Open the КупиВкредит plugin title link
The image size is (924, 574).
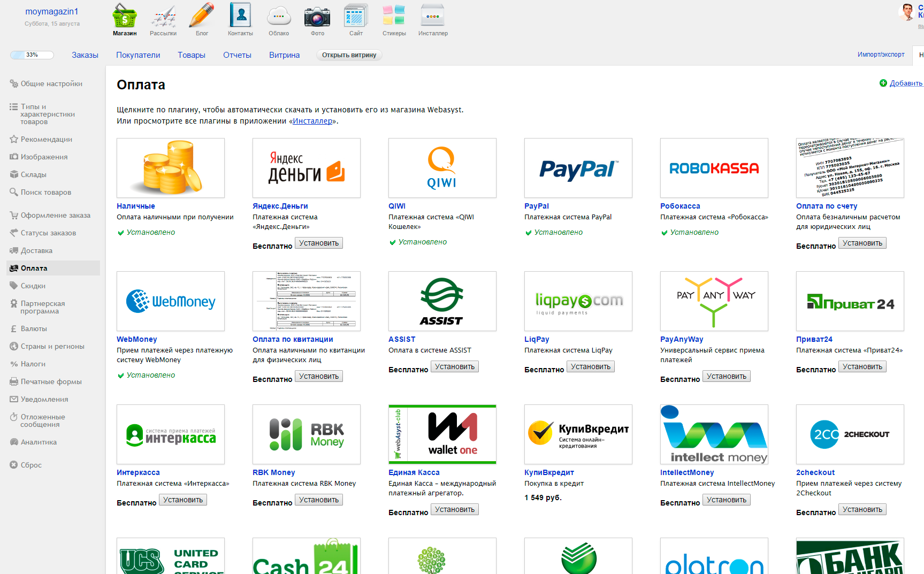(x=549, y=472)
